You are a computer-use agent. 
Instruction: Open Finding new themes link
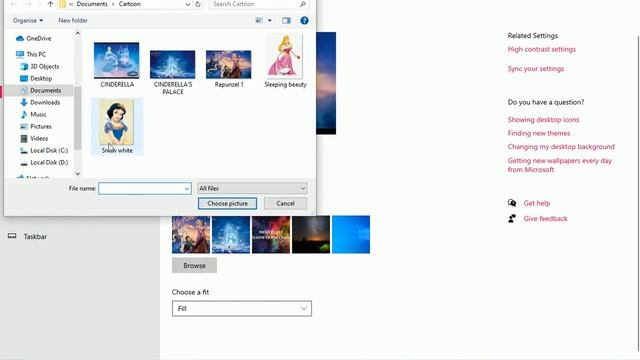pos(539,133)
